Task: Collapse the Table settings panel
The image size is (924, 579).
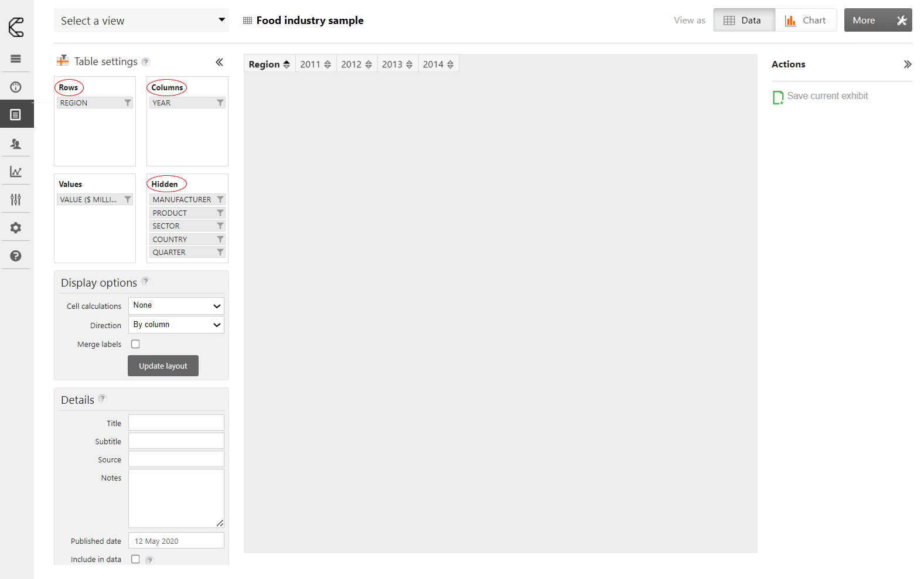Action: (219, 62)
